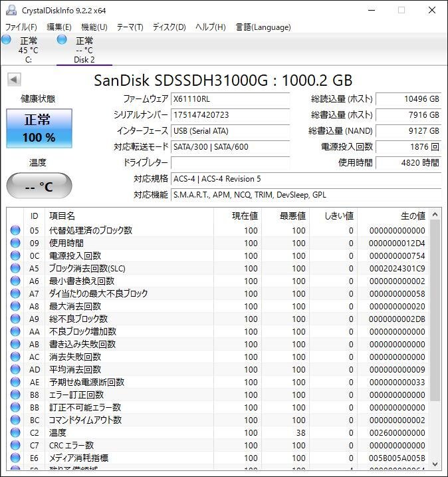Click status orb for ID A8 row
This screenshot has height=477, width=448.
(x=15, y=306)
